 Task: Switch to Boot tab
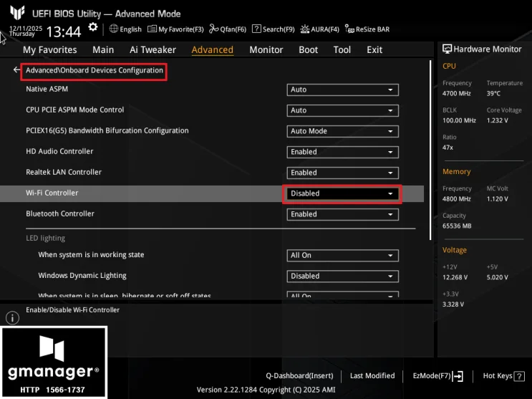pos(308,50)
